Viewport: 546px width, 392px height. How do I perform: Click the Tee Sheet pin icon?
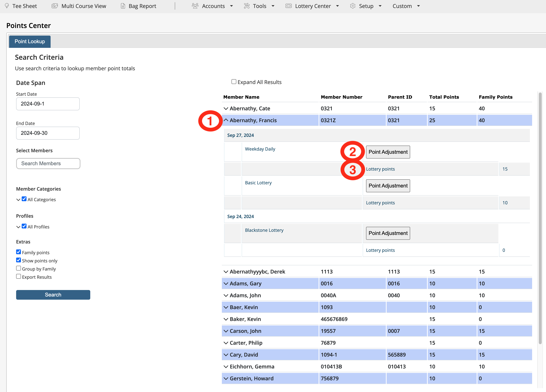[7, 6]
